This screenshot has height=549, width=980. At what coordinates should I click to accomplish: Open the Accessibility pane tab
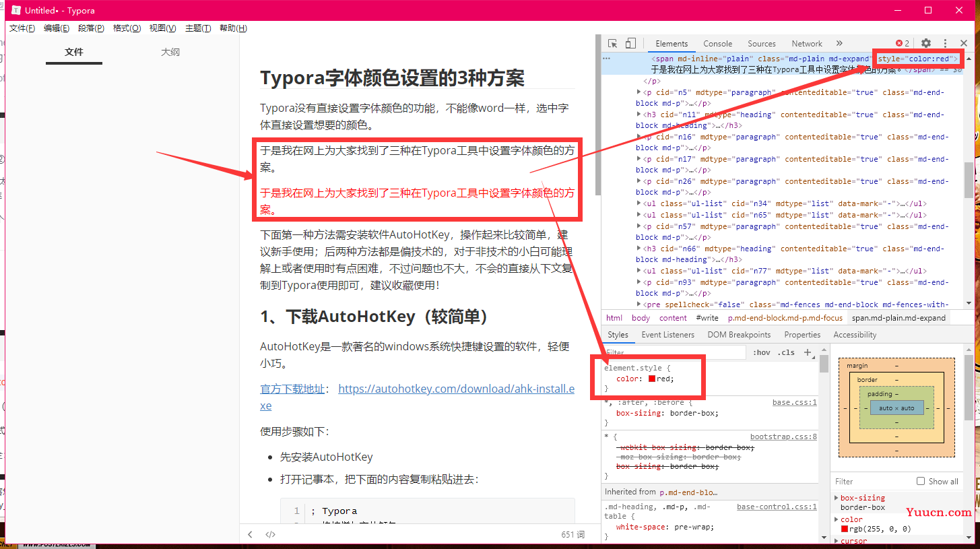(855, 335)
